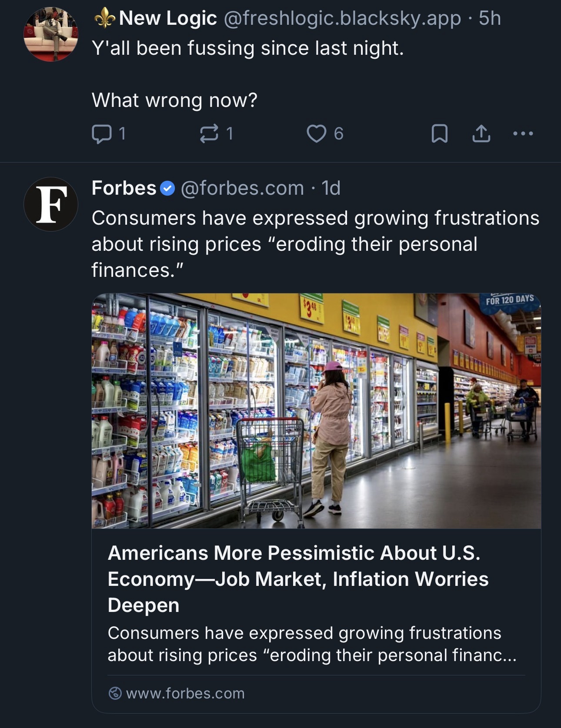Click the www.forbes.com link text
The width and height of the screenshot is (561, 728).
(x=185, y=693)
